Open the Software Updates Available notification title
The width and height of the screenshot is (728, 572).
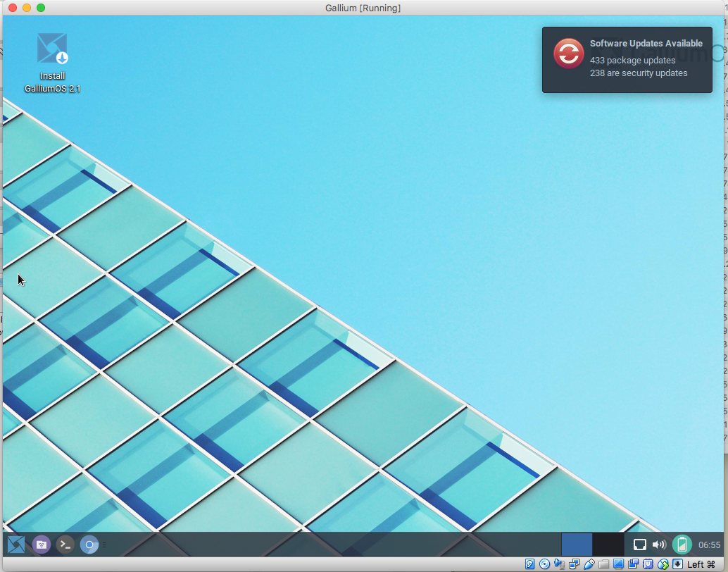click(x=646, y=43)
